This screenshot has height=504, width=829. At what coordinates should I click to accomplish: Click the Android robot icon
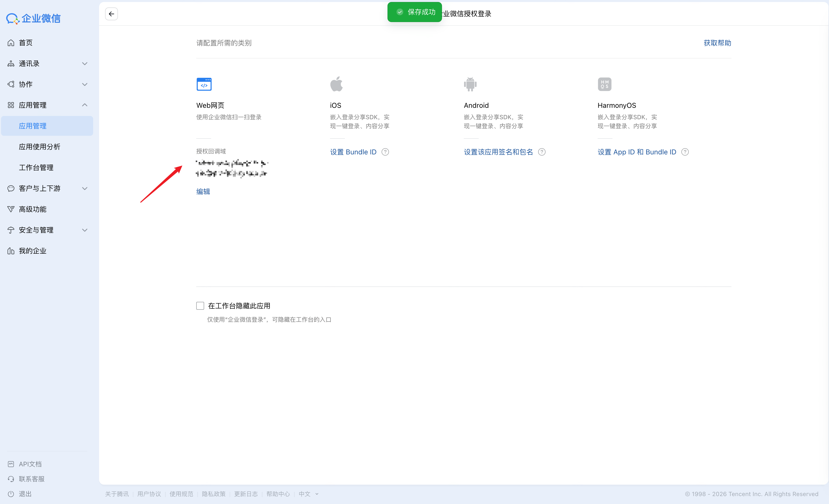point(470,84)
